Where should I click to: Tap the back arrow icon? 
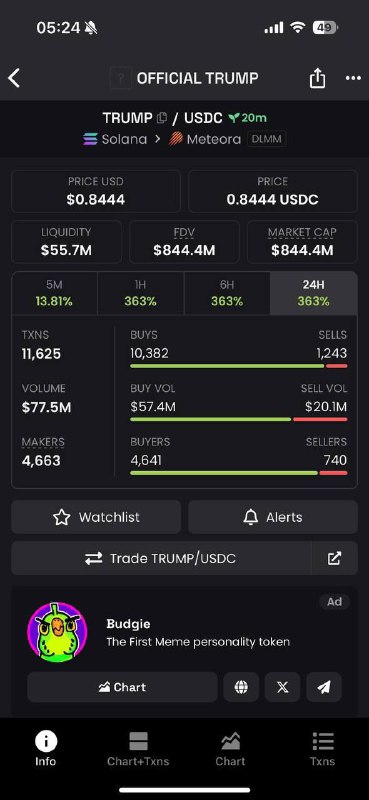coord(14,78)
